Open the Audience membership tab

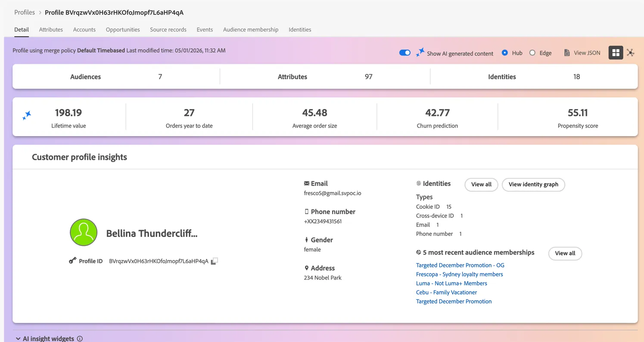pyautogui.click(x=251, y=30)
